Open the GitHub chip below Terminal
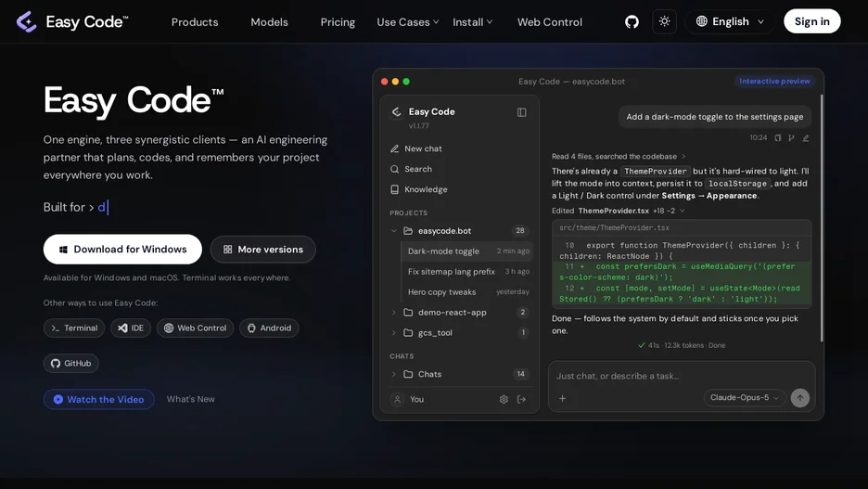Screen dimensions: 868x489 pyautogui.click(x=70, y=364)
